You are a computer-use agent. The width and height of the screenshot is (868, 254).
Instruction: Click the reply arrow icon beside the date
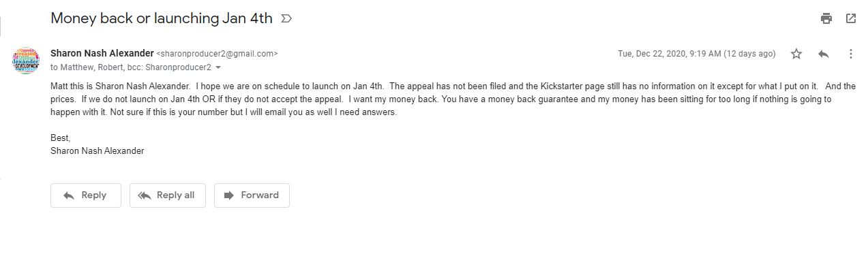824,54
